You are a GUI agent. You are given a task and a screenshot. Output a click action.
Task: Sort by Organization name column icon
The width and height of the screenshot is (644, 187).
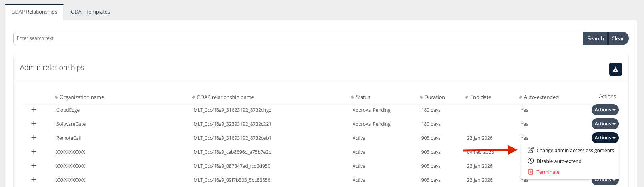56,97
